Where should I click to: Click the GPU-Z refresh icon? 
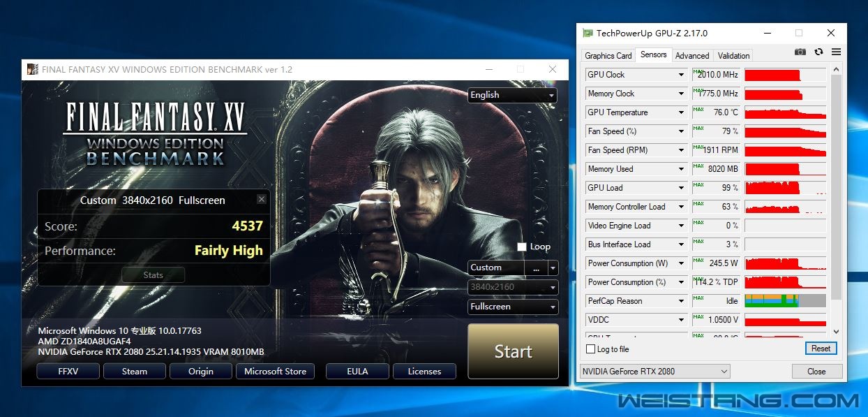tap(818, 52)
